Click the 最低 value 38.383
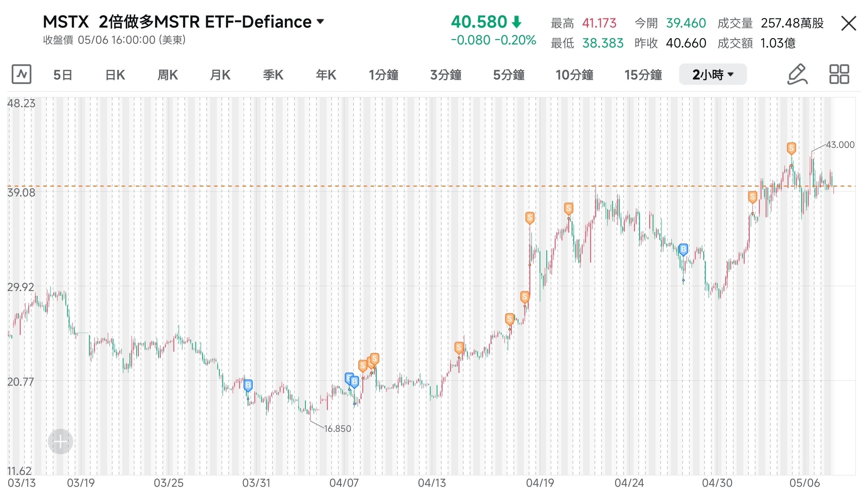Screen dimensions: 868x500 click(x=603, y=43)
